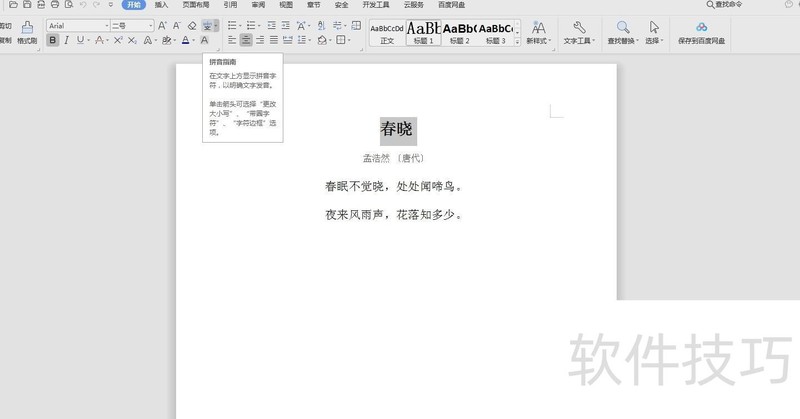
Task: Toggle center alignment
Action: 246,40
